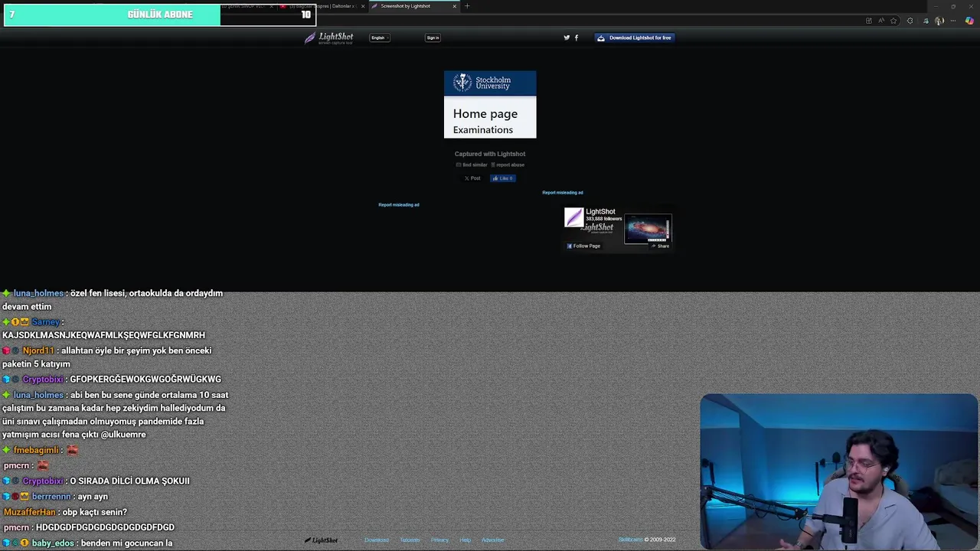Click the browser profile avatar icon
Screen dimensions: 980x551
tap(939, 21)
